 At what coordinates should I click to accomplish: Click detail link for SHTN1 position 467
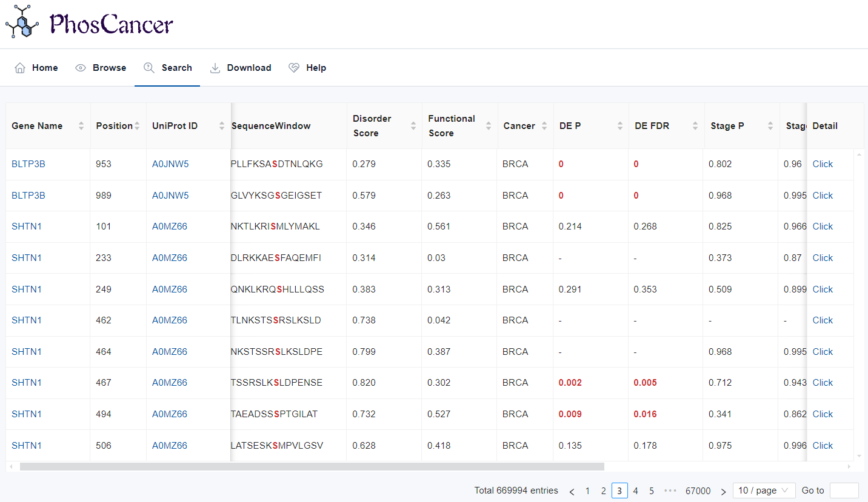coord(823,383)
